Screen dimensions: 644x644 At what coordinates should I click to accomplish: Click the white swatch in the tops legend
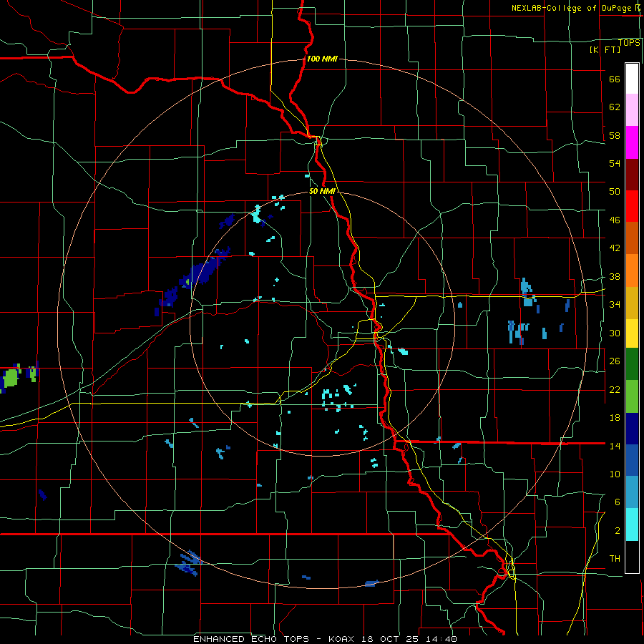632,79
